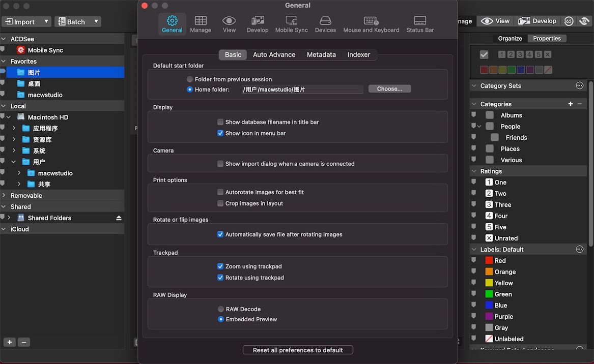Select Folder from previous session option

[x=190, y=79]
